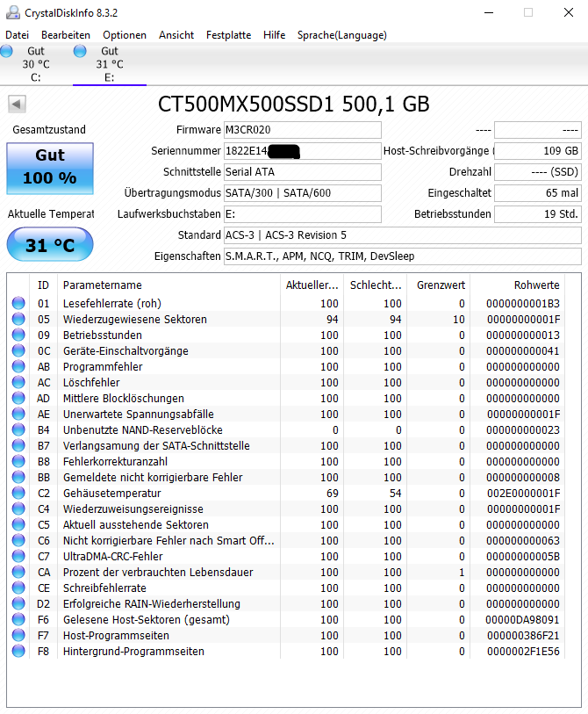This screenshot has width=588, height=714.
Task: Open the Hilfe menu
Action: click(x=274, y=35)
